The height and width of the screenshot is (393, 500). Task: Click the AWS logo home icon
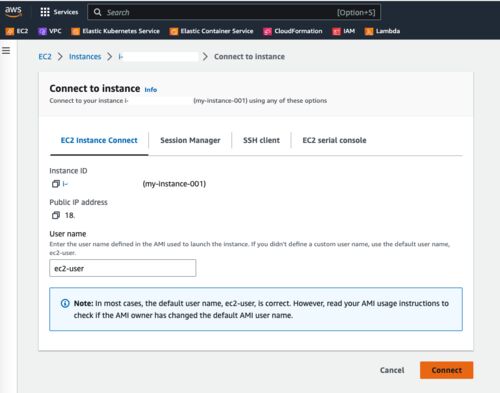click(13, 11)
